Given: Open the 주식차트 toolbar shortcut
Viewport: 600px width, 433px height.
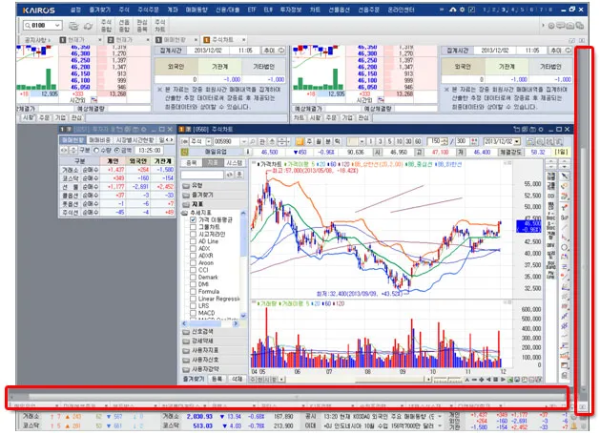Looking at the screenshot, I should click(160, 26).
